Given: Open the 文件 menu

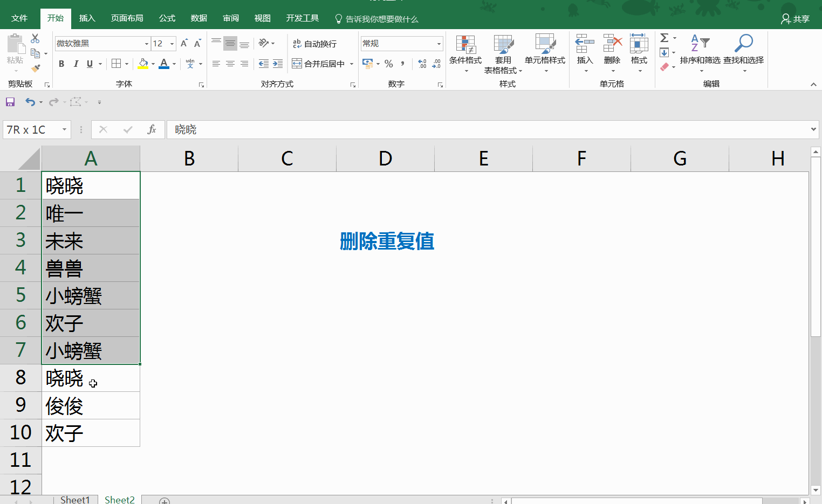Looking at the screenshot, I should tap(19, 18).
